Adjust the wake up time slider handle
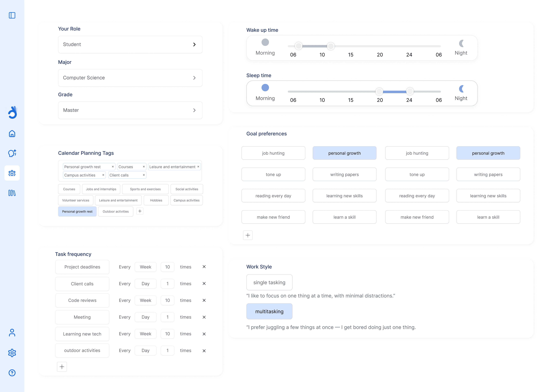The height and width of the screenshot is (392, 552). (x=299, y=46)
